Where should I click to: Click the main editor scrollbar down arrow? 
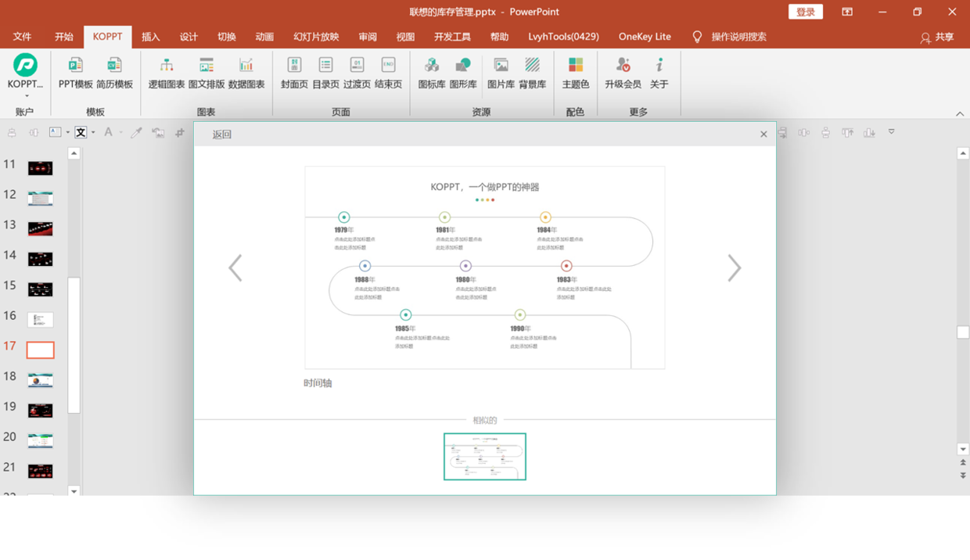click(x=963, y=449)
